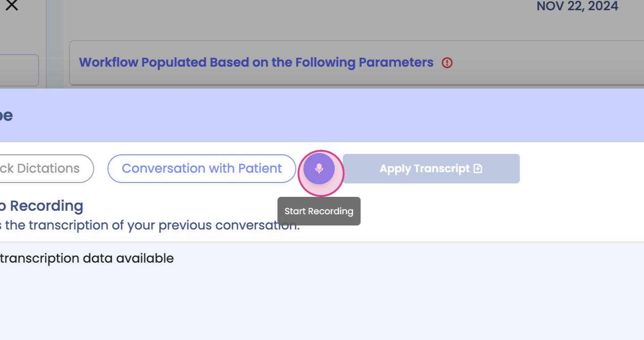Select the Conversation with Patient tab
Viewport: 644px width, 340px height.
coord(202,169)
